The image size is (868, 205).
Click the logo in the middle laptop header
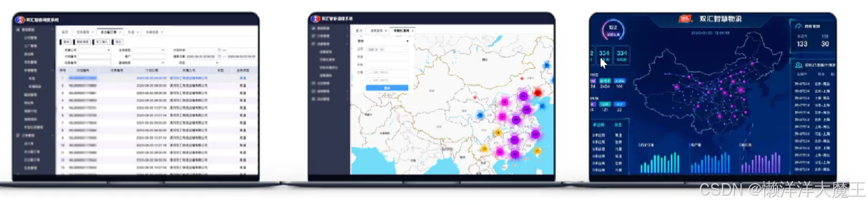tap(315, 18)
